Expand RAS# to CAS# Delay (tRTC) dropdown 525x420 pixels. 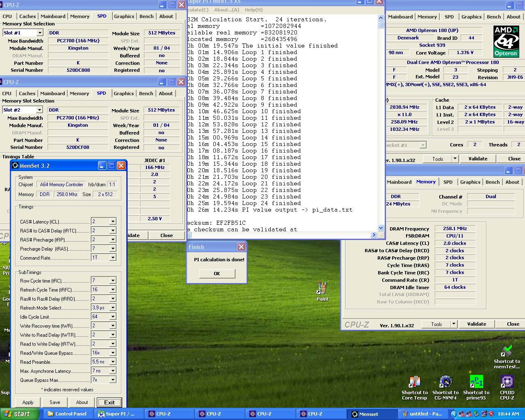click(x=113, y=231)
